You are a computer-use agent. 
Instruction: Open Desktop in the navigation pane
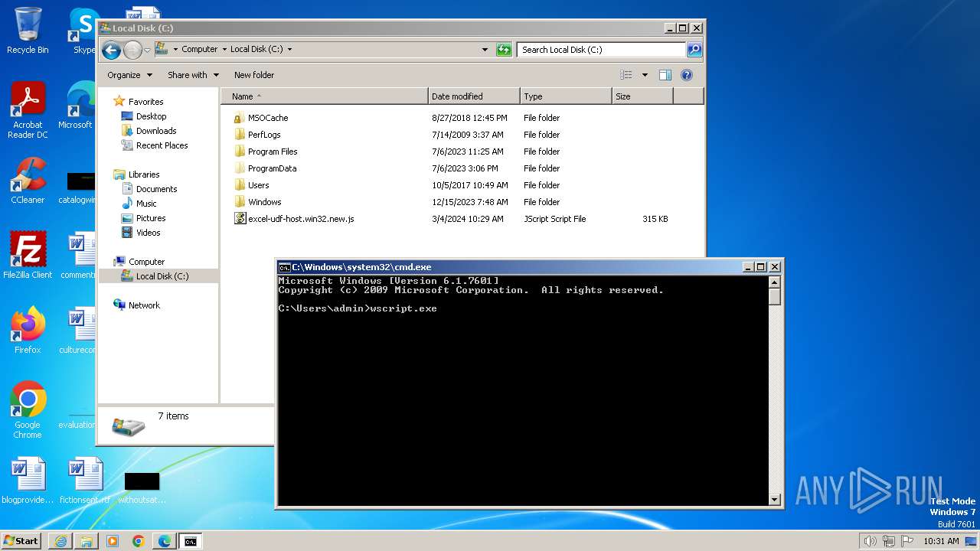point(151,116)
